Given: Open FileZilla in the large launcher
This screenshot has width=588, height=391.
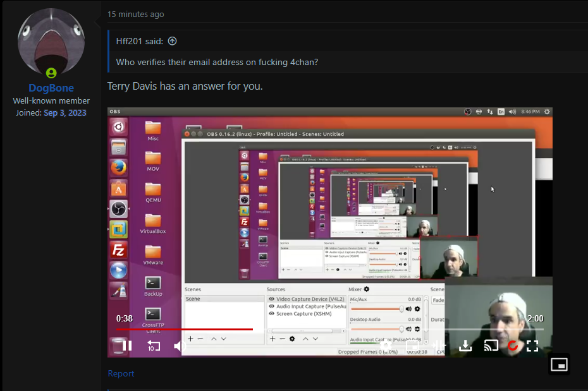Looking at the screenshot, I should click(118, 250).
